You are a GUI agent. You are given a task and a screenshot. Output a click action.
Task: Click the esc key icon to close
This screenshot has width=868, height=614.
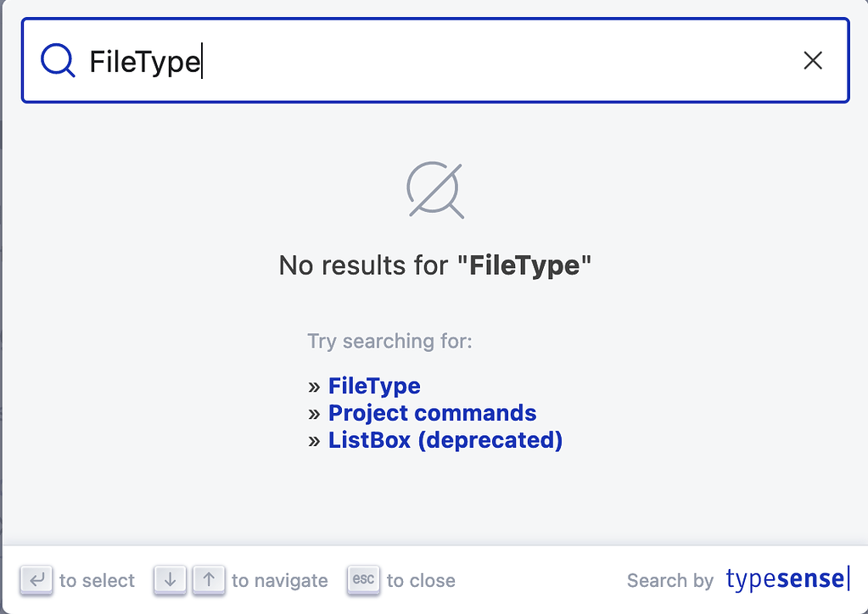tap(363, 580)
